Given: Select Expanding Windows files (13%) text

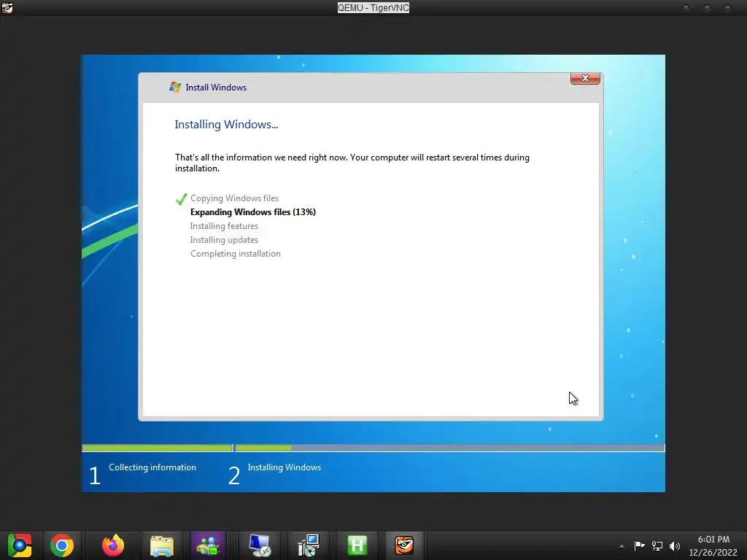Looking at the screenshot, I should [253, 212].
